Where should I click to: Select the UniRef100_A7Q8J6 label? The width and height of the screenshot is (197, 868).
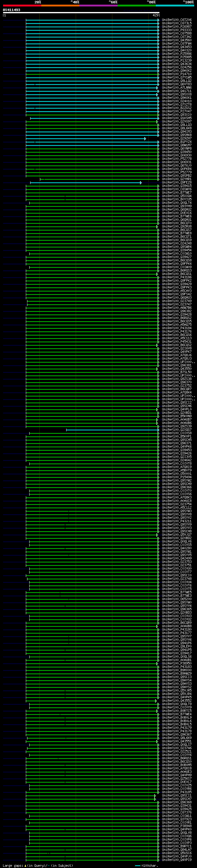point(177,355)
